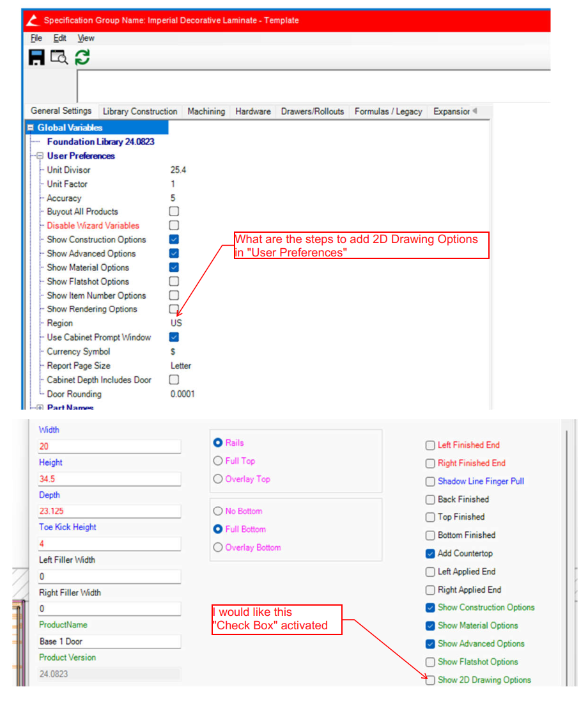Collapse the User Preferences node
Image resolution: width=588 pixels, height=715 pixels.
click(40, 156)
